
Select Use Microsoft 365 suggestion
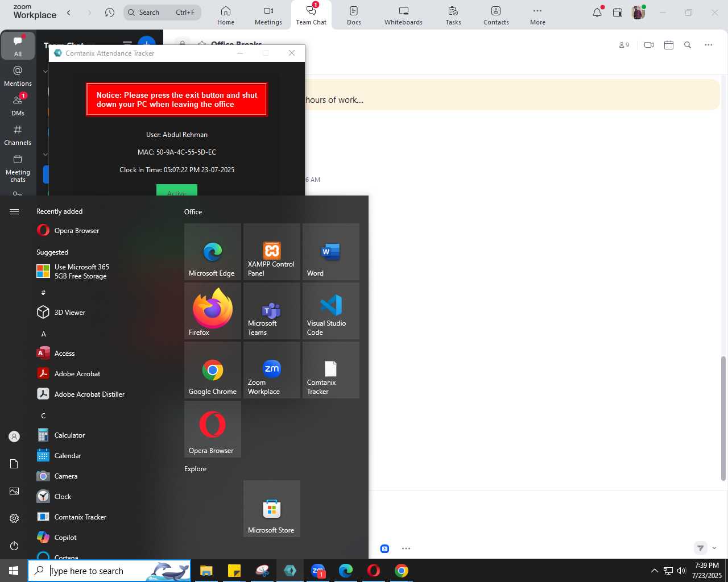point(102,272)
